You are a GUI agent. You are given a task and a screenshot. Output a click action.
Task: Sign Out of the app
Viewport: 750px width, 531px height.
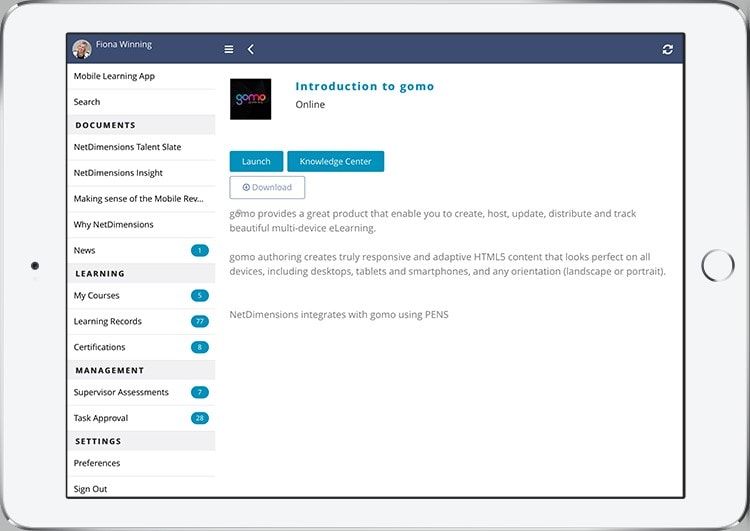pos(142,488)
